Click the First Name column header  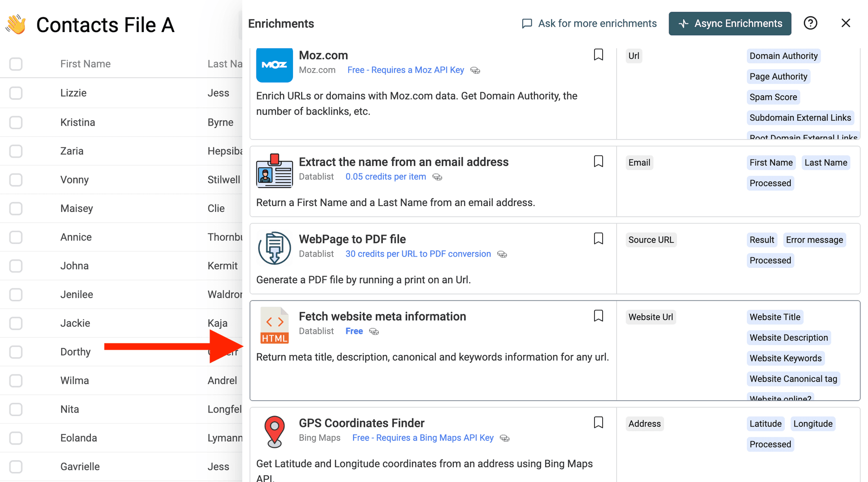[85, 64]
